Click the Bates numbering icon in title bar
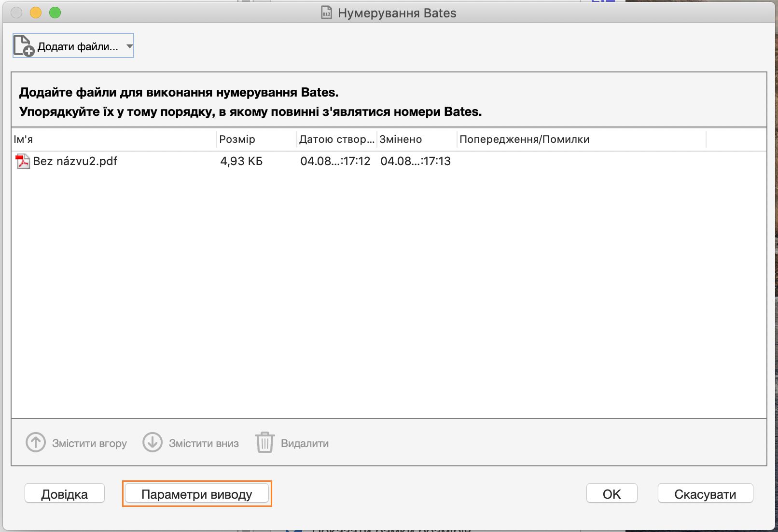 [x=327, y=13]
